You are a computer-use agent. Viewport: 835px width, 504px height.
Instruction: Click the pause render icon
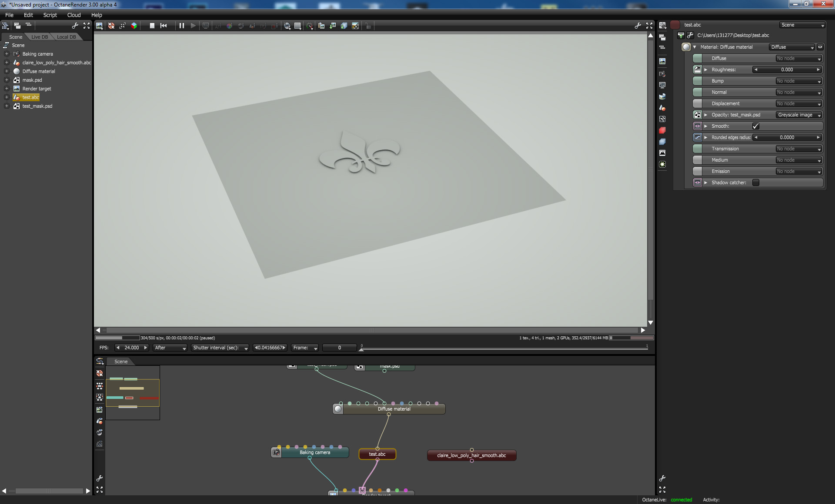[182, 26]
